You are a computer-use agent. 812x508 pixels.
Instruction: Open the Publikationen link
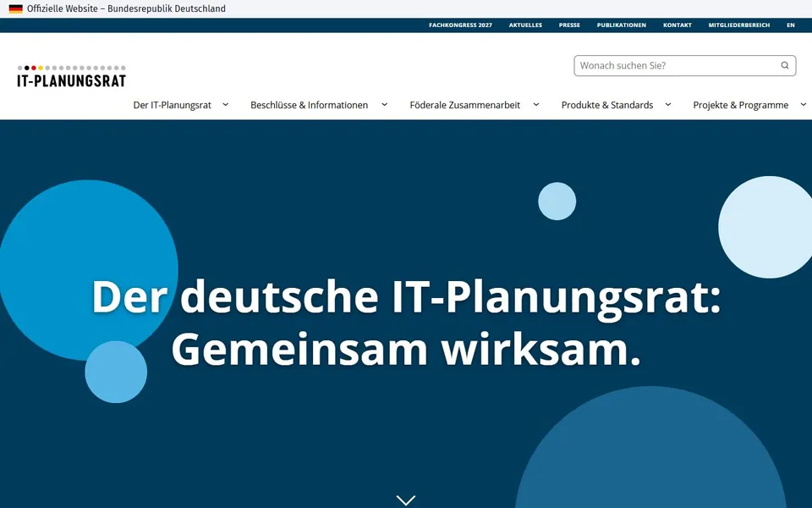(x=622, y=25)
